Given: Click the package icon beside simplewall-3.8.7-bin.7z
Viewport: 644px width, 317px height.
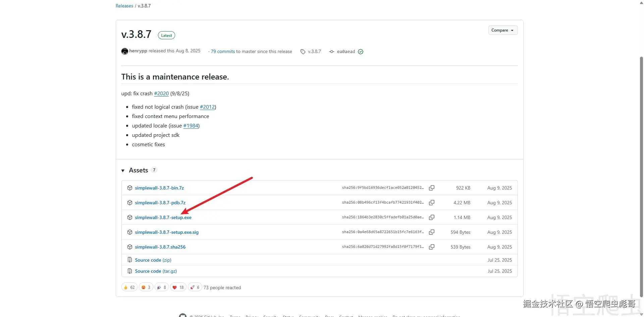Looking at the screenshot, I should tap(130, 188).
